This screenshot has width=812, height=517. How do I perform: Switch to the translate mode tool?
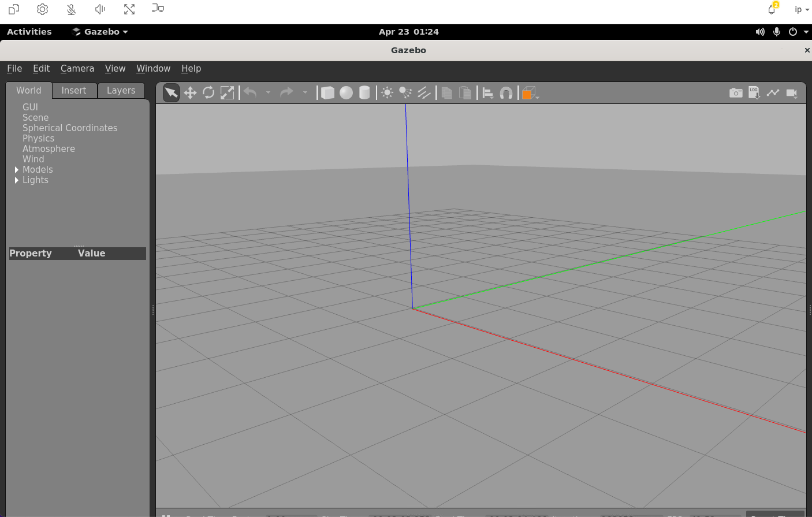click(190, 92)
